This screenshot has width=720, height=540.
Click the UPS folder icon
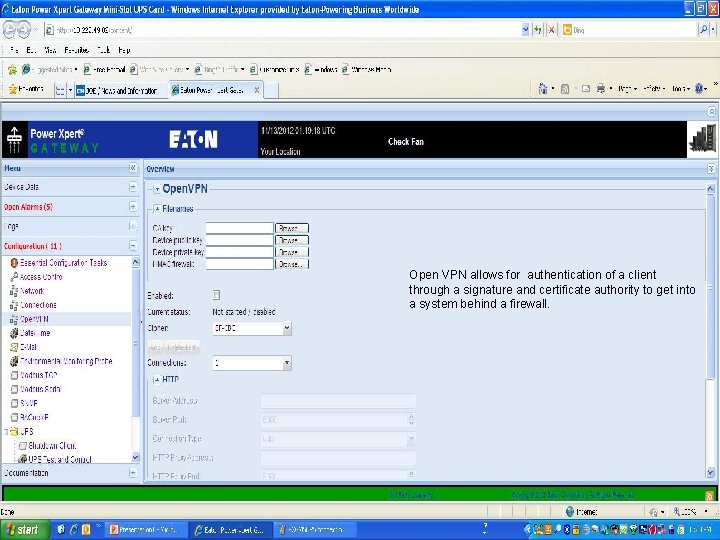pos(14,431)
